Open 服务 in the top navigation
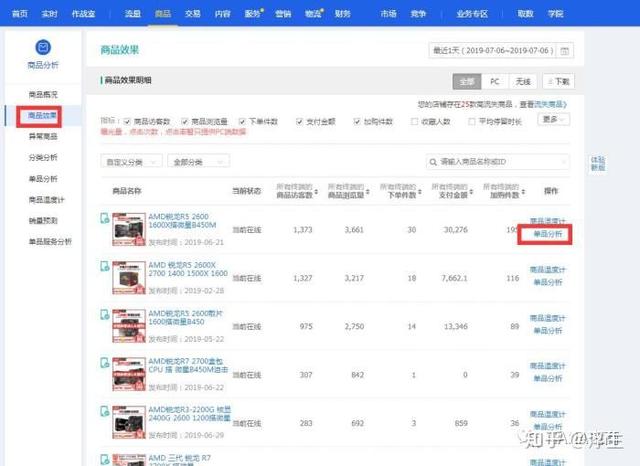The width and height of the screenshot is (640, 466). coord(253,14)
